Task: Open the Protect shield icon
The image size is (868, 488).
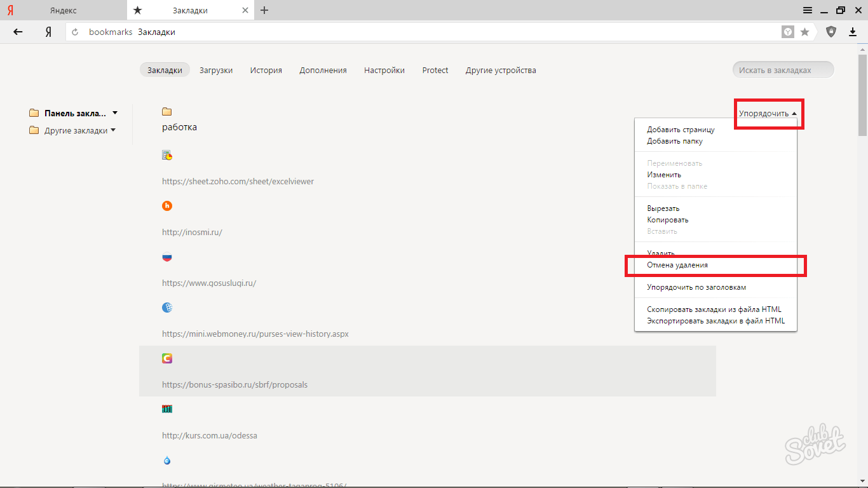Action: [831, 32]
